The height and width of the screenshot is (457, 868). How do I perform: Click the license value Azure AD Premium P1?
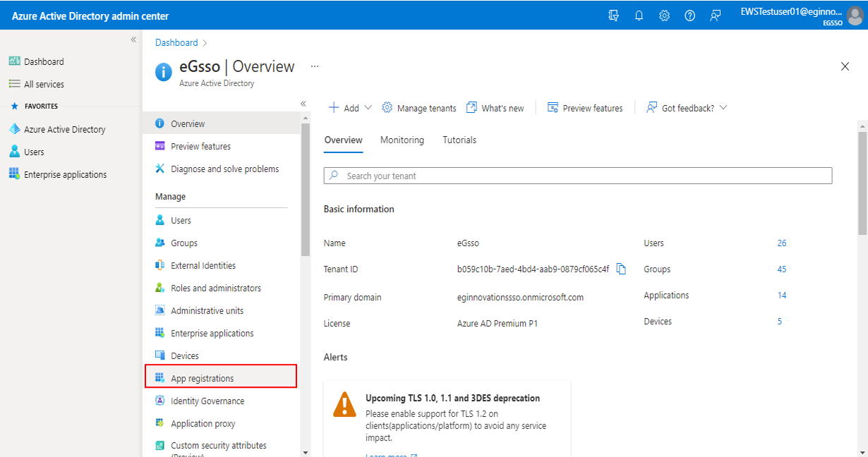tap(498, 323)
